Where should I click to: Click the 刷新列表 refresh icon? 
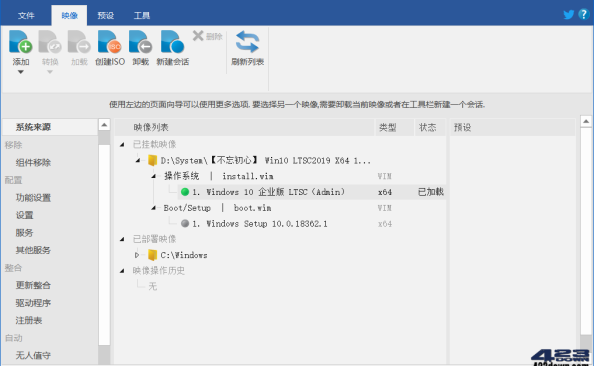coord(247,42)
